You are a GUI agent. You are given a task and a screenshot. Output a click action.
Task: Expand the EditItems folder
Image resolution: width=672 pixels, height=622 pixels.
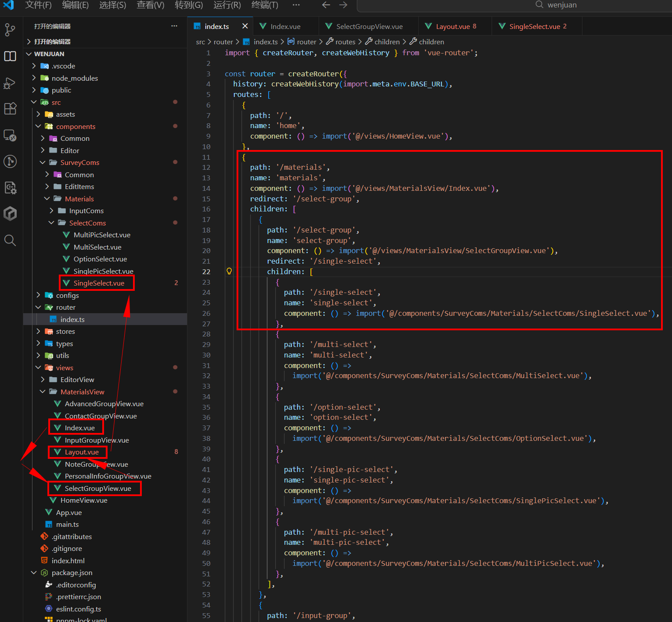[105, 186]
